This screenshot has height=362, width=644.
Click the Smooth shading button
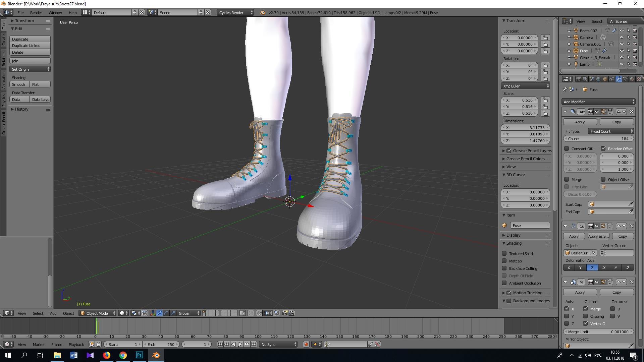pos(19,84)
